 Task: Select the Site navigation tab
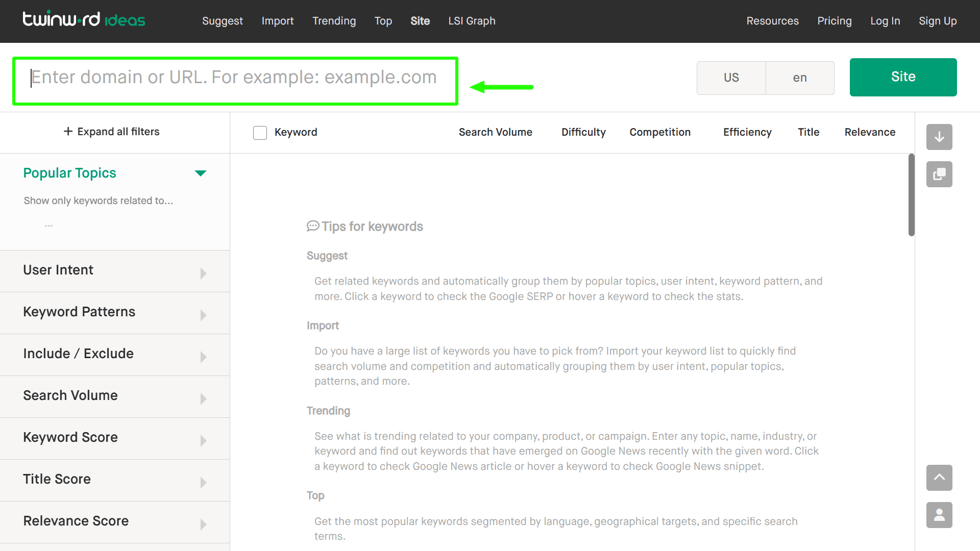(420, 21)
